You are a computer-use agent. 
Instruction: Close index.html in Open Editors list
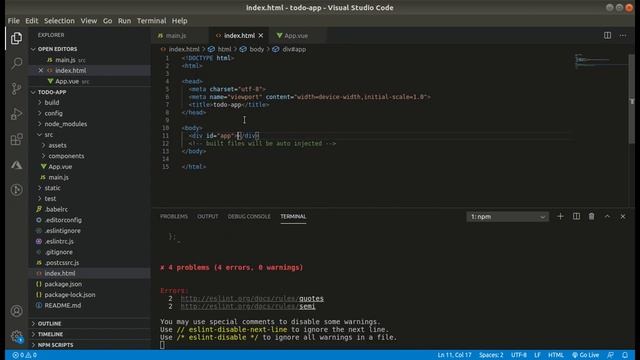point(41,70)
